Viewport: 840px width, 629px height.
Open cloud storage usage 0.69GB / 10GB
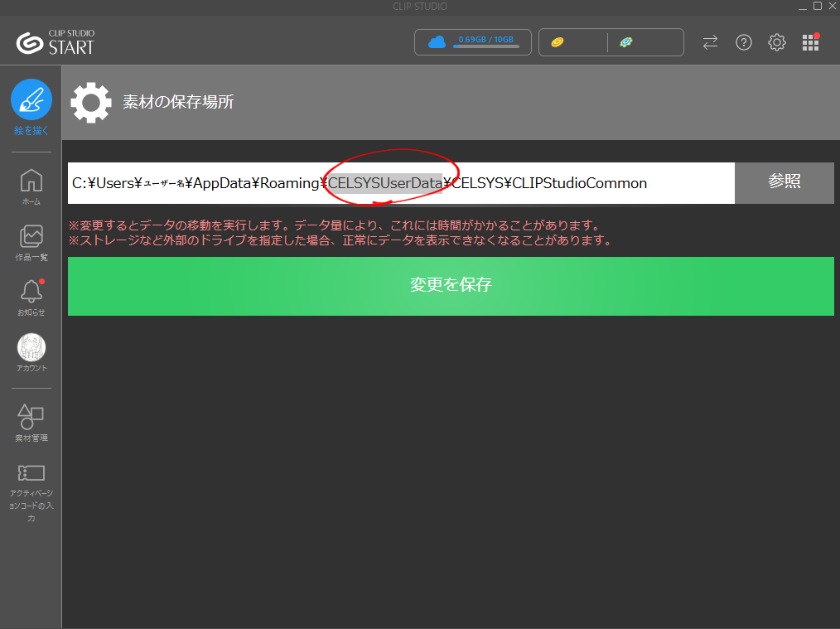click(x=472, y=42)
